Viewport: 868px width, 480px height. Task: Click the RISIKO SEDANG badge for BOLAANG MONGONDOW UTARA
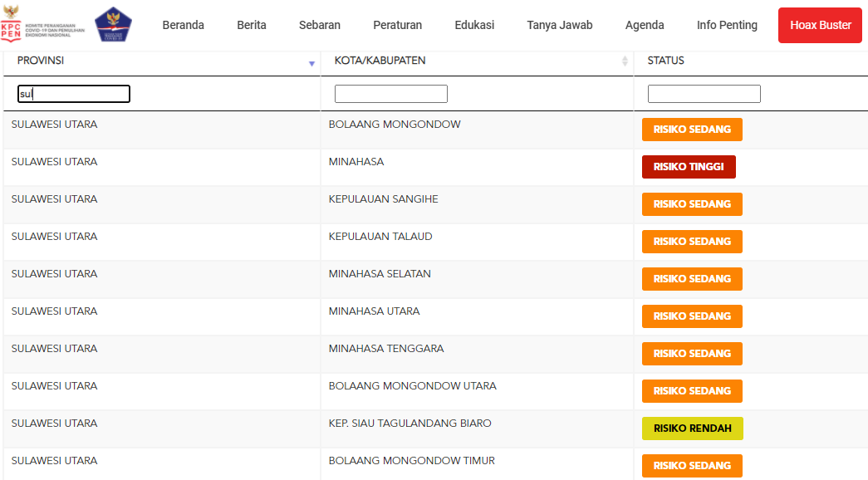coord(692,391)
